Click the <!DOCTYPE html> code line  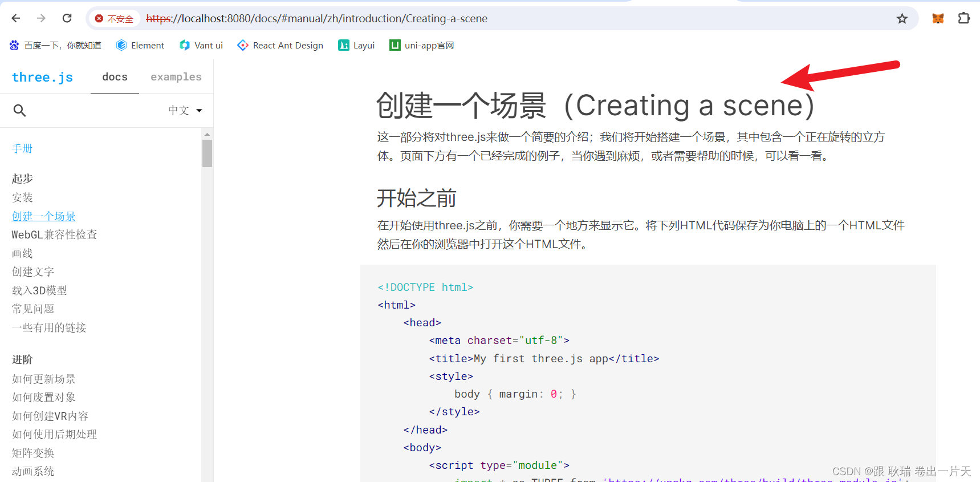pos(425,287)
